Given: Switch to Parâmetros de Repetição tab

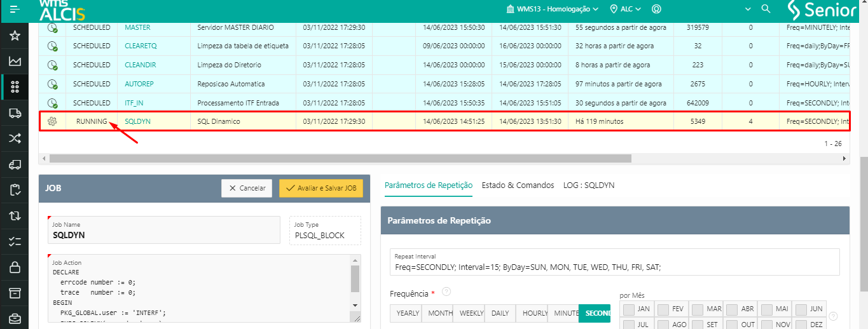Looking at the screenshot, I should tap(429, 185).
